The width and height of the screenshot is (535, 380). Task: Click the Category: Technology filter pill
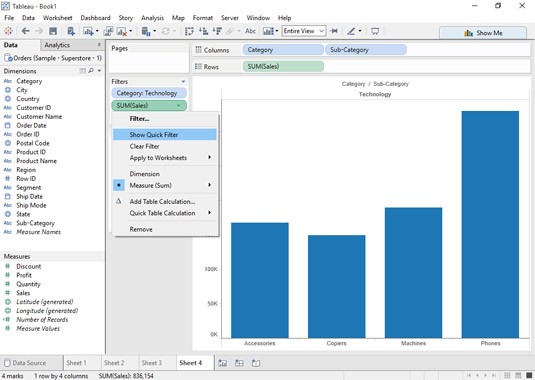point(149,93)
